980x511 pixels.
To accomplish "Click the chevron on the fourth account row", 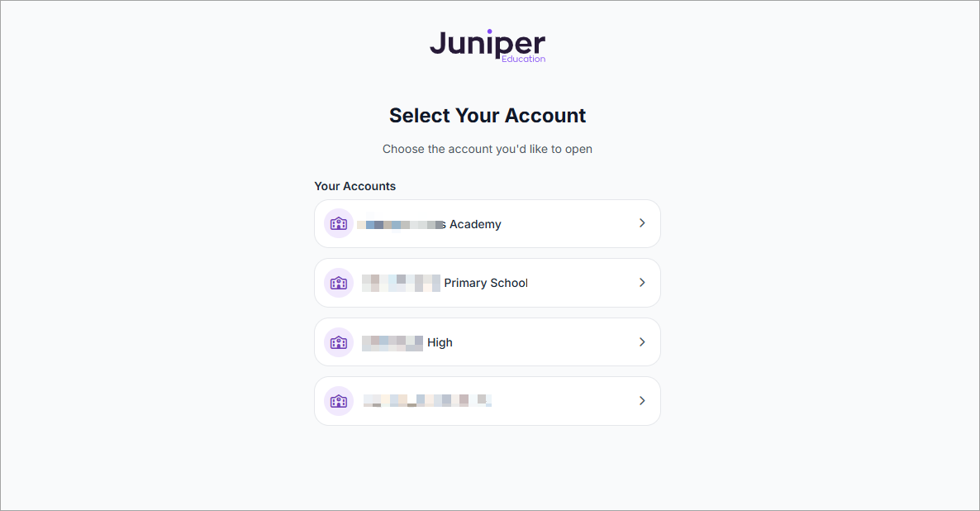I will click(x=642, y=401).
